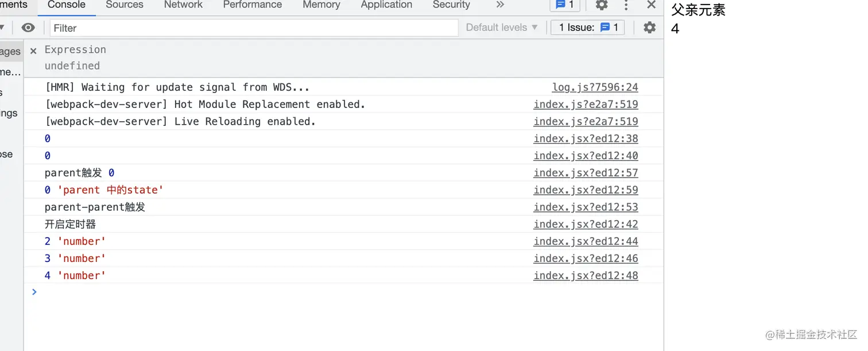
Task: Open source link index.jsx?ed12:59
Action: [586, 190]
